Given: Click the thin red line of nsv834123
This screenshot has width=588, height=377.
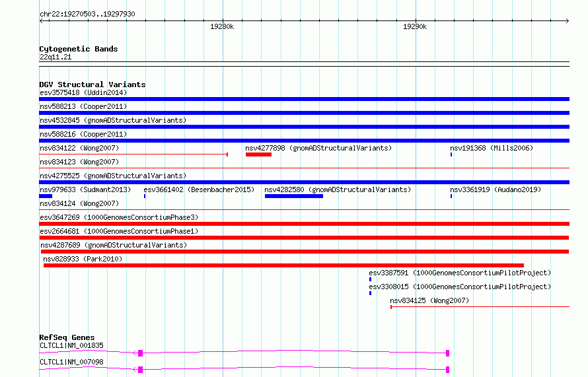Looking at the screenshot, I should [304, 168].
